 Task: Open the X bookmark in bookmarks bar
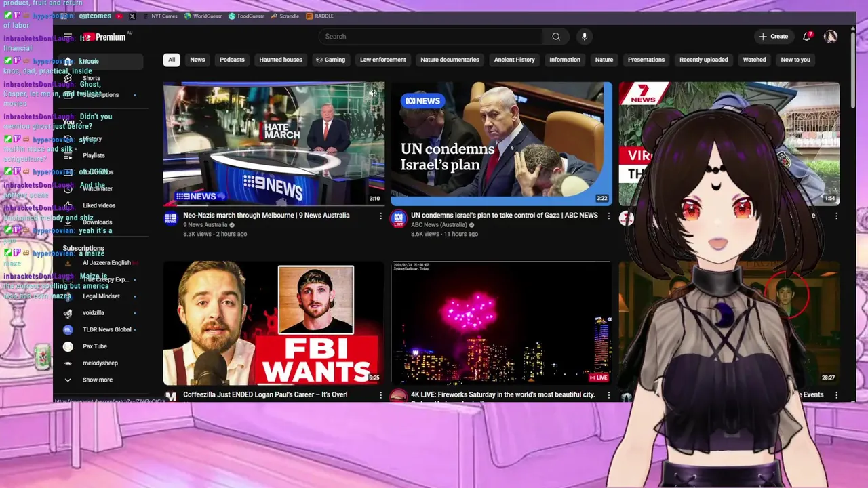132,16
